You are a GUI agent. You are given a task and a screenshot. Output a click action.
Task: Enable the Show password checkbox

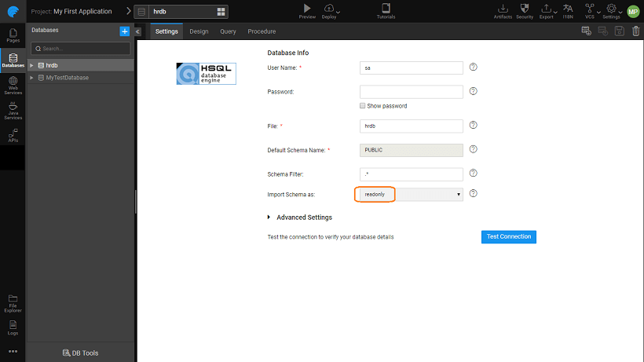coord(362,105)
